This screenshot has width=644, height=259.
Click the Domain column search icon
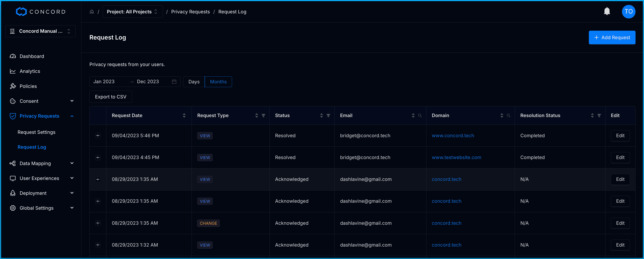(509, 116)
